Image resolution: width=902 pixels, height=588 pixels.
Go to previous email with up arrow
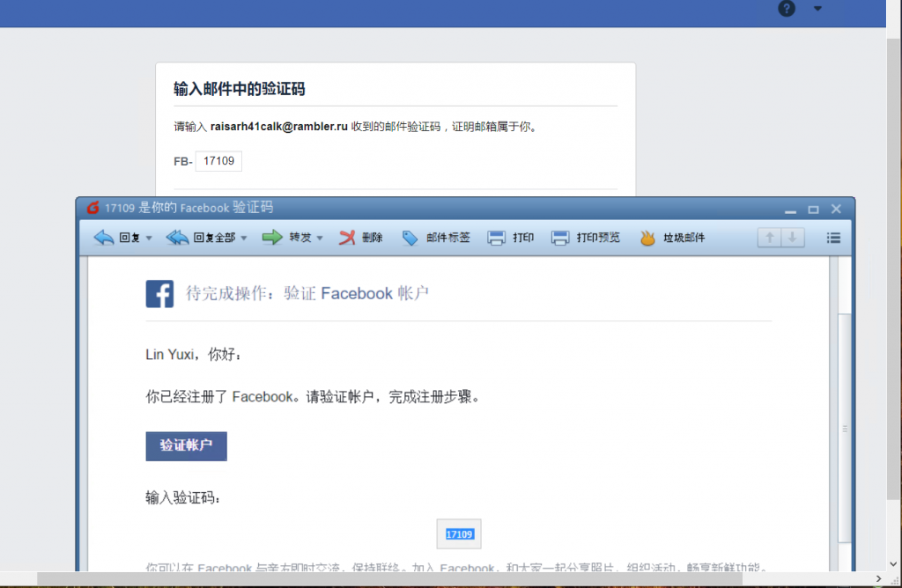(769, 238)
